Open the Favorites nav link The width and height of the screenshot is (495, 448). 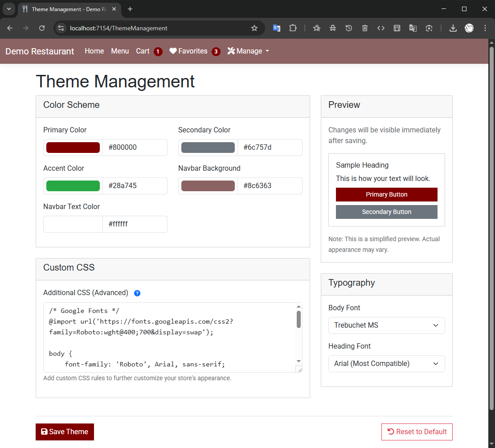(x=188, y=51)
